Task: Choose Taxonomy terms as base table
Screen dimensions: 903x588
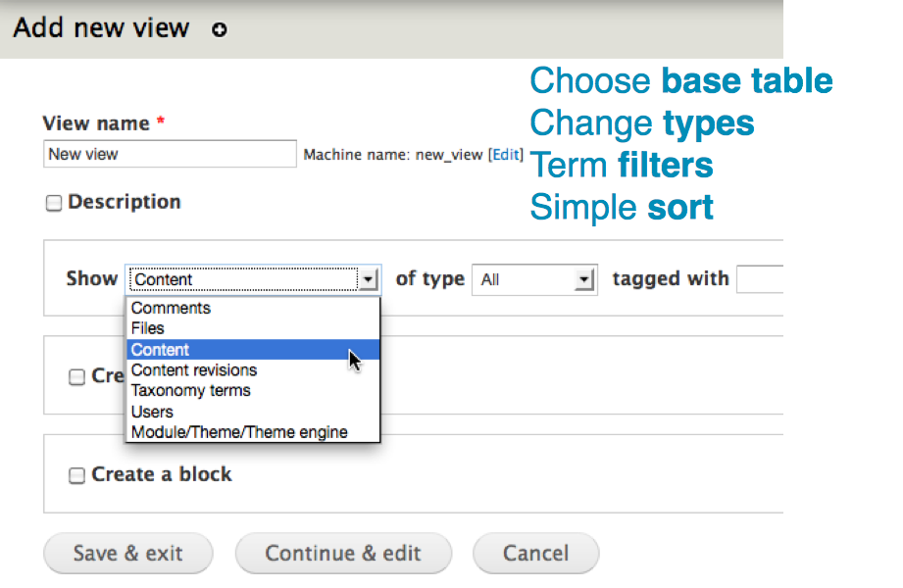Action: 190,391
